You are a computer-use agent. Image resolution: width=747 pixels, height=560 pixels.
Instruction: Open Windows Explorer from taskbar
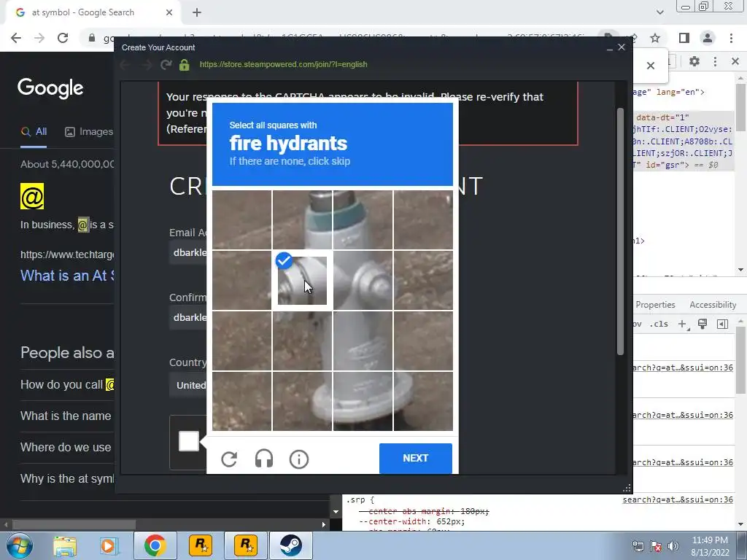(x=64, y=545)
